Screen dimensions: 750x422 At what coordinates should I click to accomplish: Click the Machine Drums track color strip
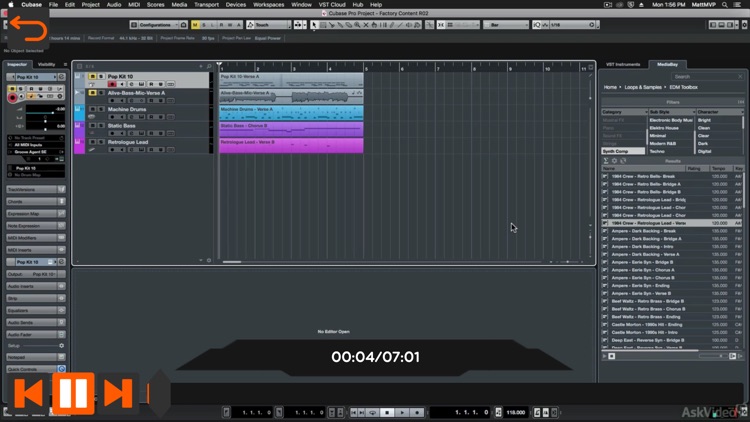coord(79,113)
